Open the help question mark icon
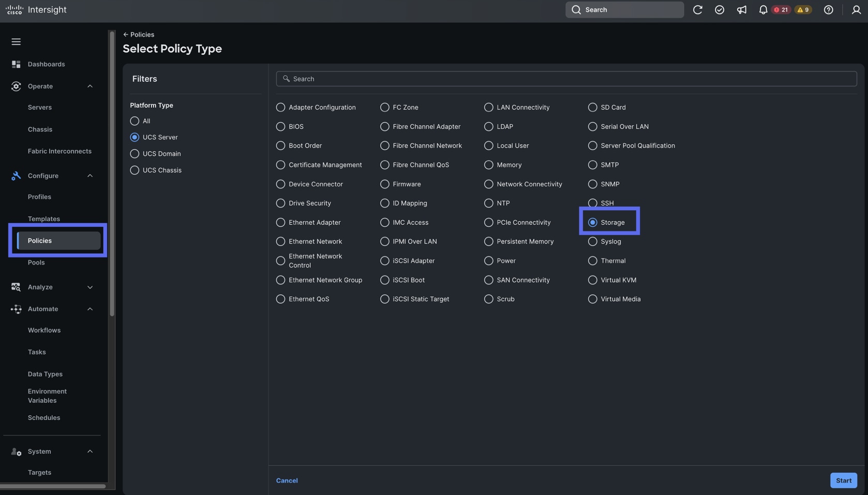Image resolution: width=868 pixels, height=495 pixels. pos(828,10)
